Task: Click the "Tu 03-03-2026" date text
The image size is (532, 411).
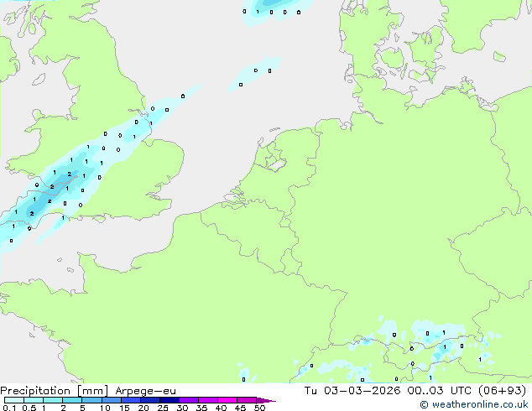Action: [352, 391]
